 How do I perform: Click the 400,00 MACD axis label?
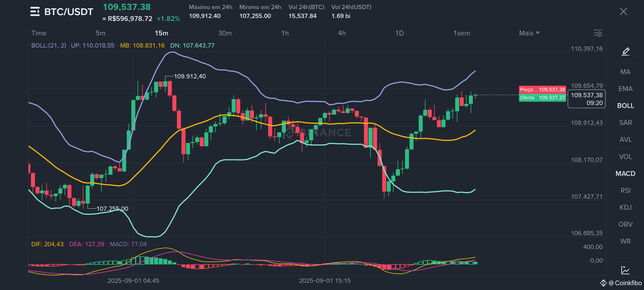pos(593,247)
